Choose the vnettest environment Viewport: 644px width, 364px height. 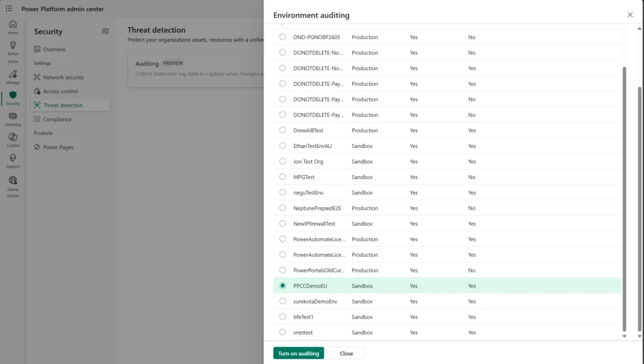(282, 332)
